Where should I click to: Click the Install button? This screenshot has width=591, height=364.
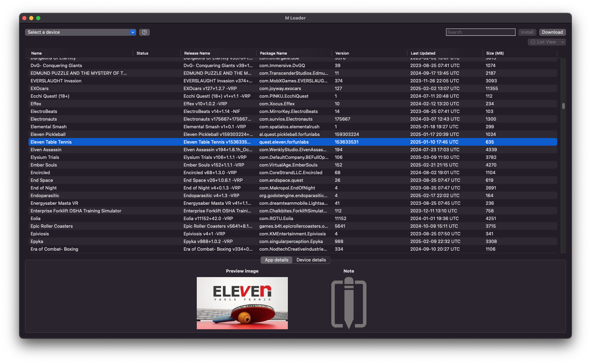(x=527, y=32)
